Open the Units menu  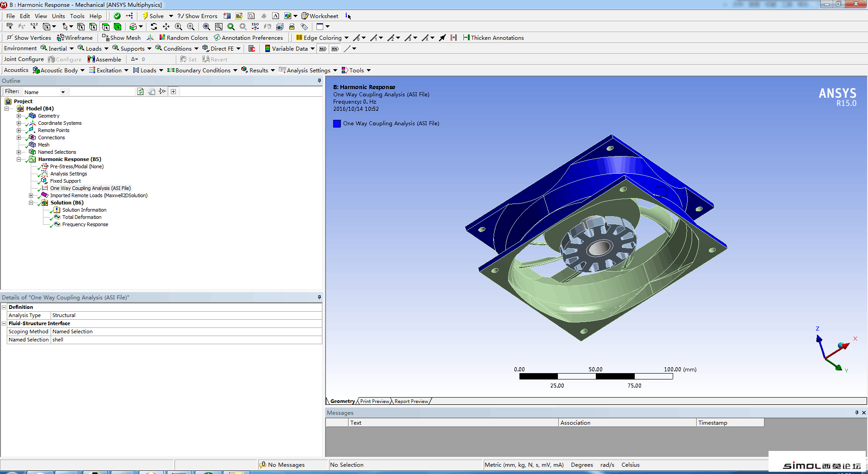point(58,16)
